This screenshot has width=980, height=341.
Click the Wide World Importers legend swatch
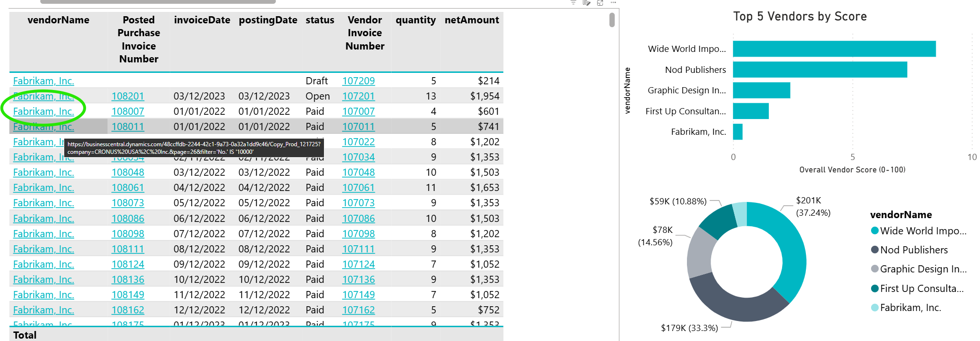(x=874, y=231)
